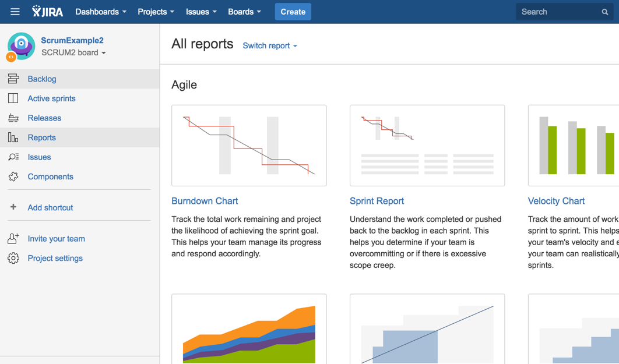Click the Add shortcut link
The image size is (619, 364).
point(50,207)
